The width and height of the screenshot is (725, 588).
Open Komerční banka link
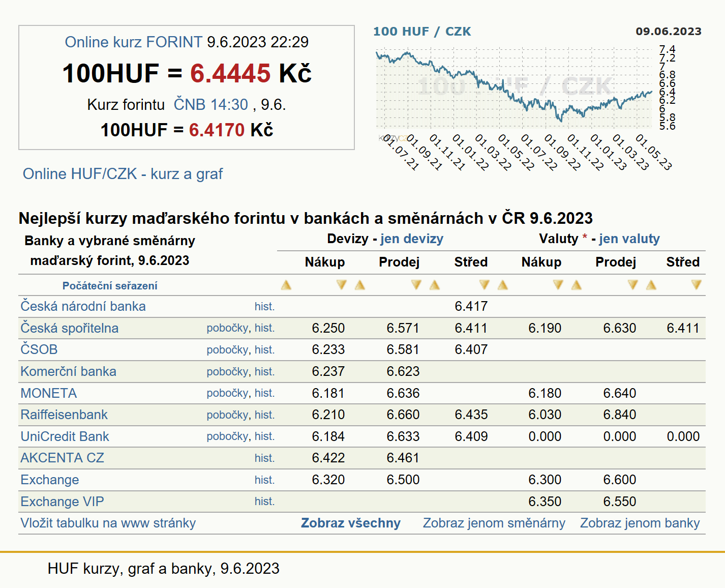coord(68,371)
